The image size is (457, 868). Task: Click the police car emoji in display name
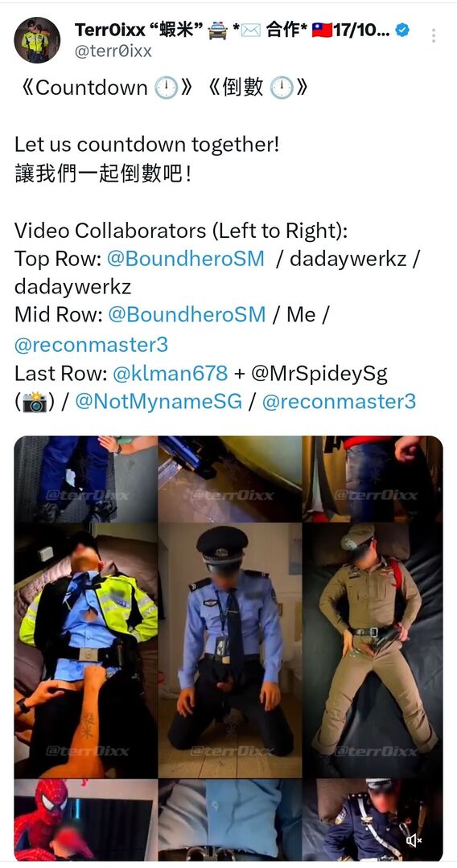[x=217, y=30]
